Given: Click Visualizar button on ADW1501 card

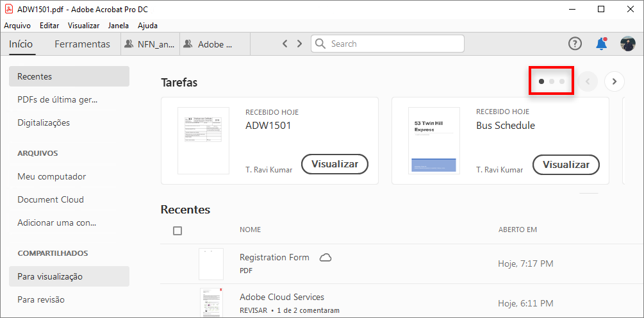Looking at the screenshot, I should (x=334, y=164).
